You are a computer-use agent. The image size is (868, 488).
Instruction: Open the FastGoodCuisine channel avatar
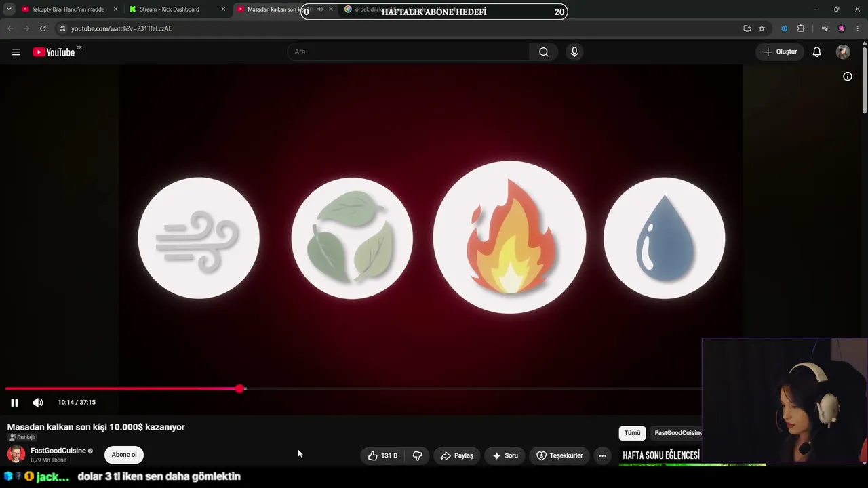[x=16, y=455]
